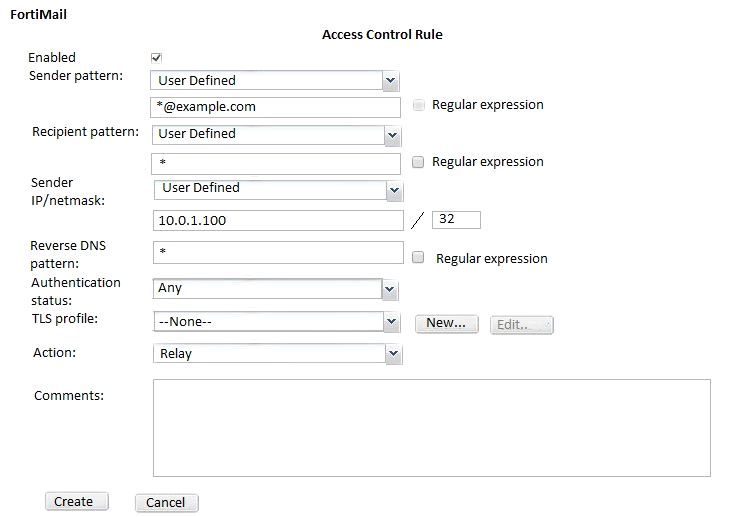This screenshot has height=517, width=751.
Task: Click the recipient pattern text field
Action: pyautogui.click(x=276, y=163)
